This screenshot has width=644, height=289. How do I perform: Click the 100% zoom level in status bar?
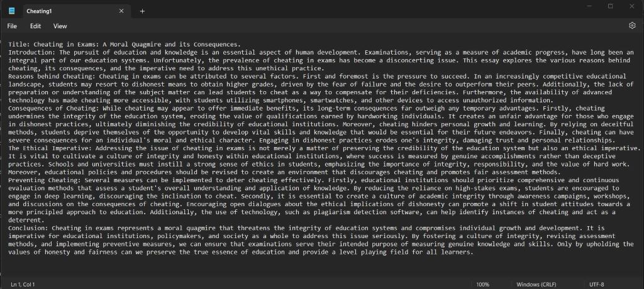click(482, 285)
